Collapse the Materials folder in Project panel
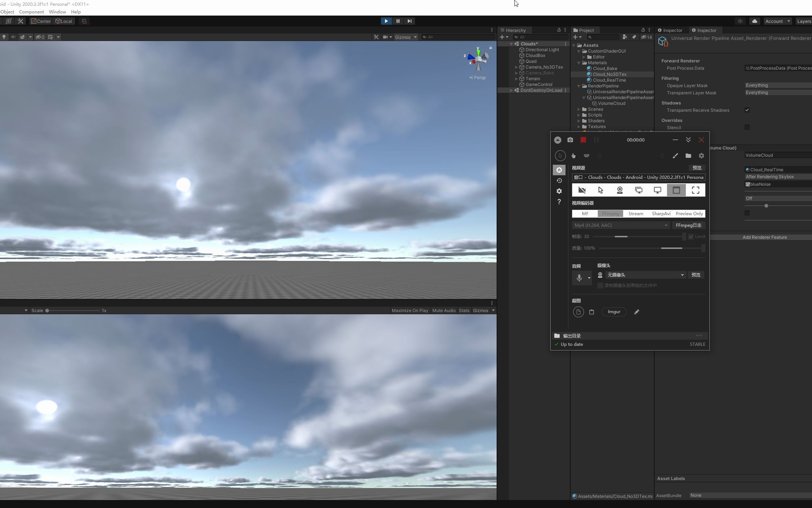Screen dimensions: 812x508 click(579, 63)
